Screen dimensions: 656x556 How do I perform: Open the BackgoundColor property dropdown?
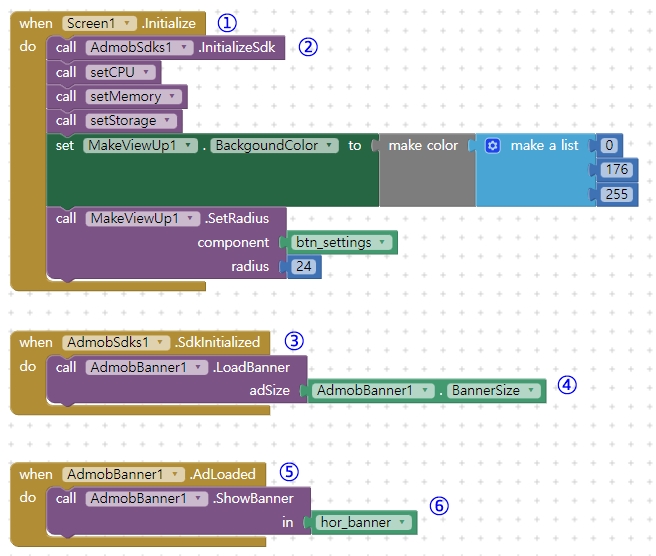(274, 146)
